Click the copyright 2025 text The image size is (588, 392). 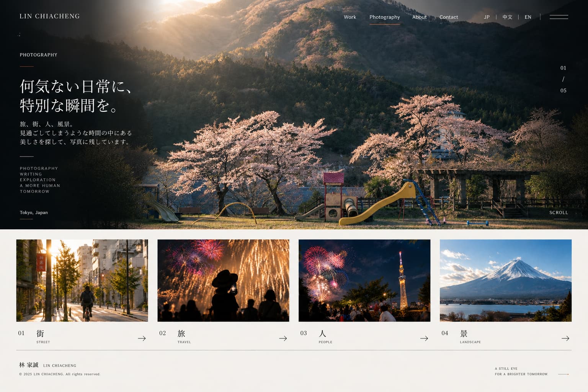point(60,374)
